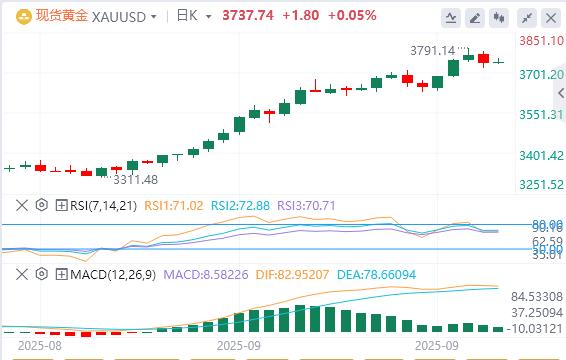Expand the RSI panel plus box

coord(61,205)
